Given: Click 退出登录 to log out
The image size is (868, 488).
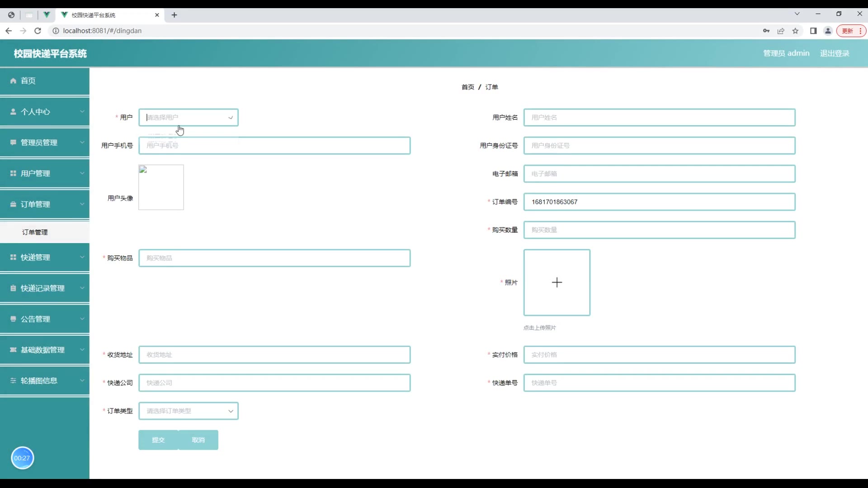Looking at the screenshot, I should [835, 53].
